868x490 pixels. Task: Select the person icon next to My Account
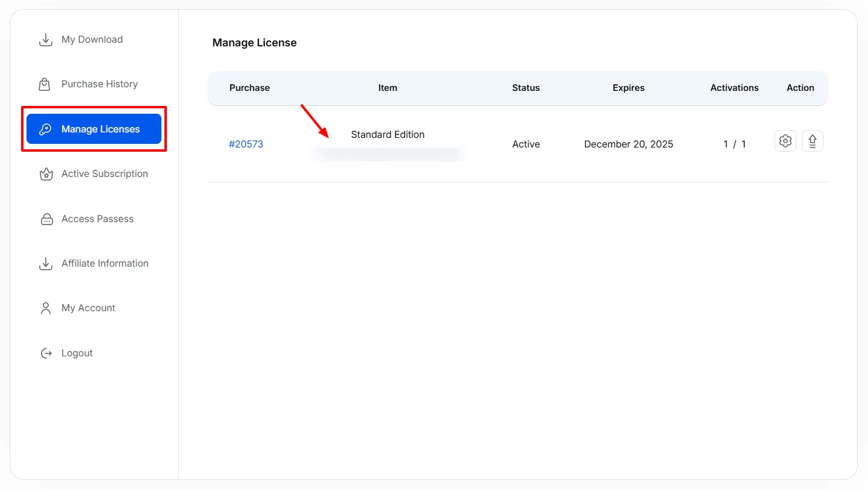pyautogui.click(x=46, y=308)
